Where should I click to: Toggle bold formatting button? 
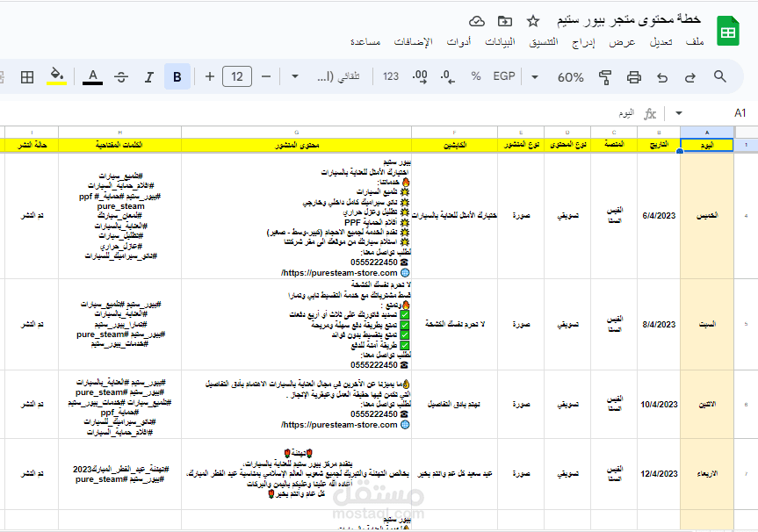pyautogui.click(x=177, y=76)
